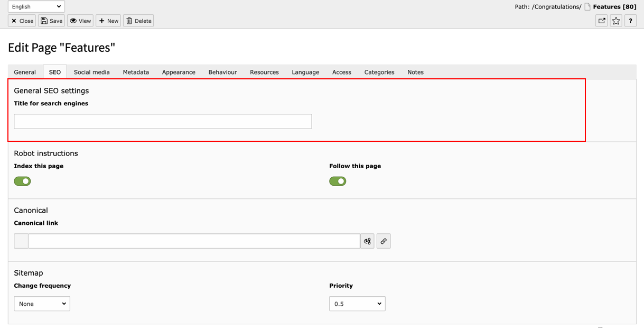Image resolution: width=644 pixels, height=328 pixels.
Task: Open help with question mark icon
Action: point(630,21)
